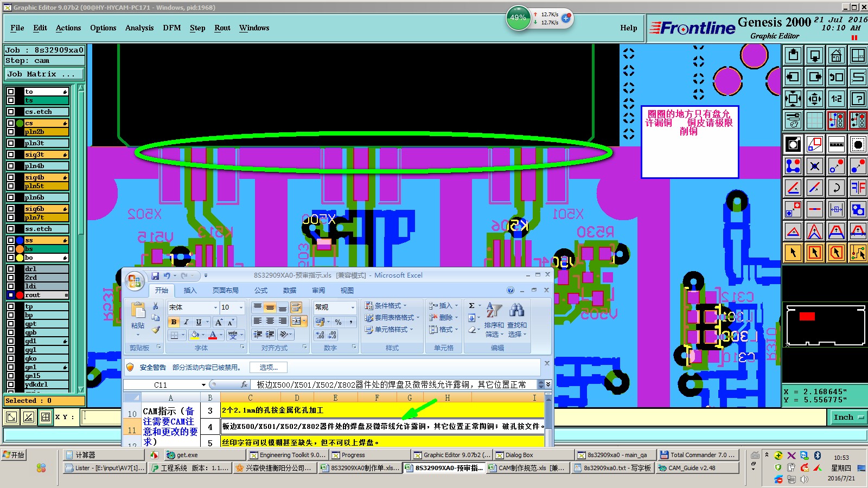Switch to Excel 页面布局 tab
Viewport: 868px width, 488px height.
click(x=226, y=290)
